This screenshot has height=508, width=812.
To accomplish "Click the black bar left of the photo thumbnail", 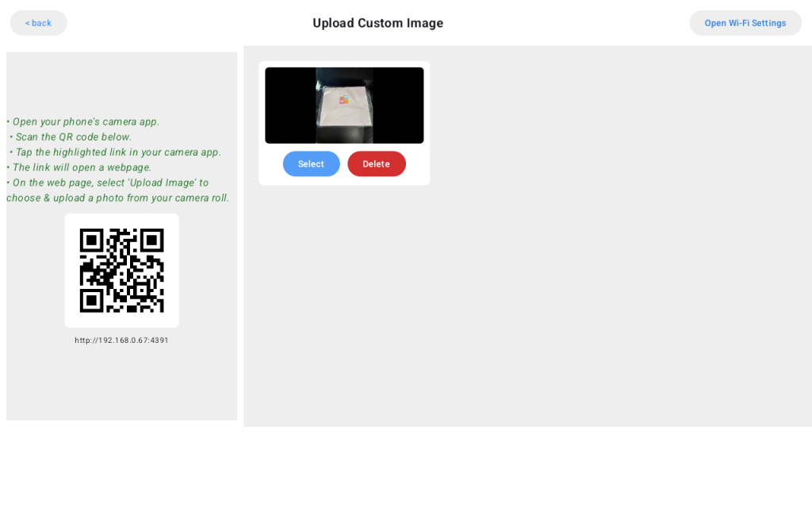I will coord(290,106).
